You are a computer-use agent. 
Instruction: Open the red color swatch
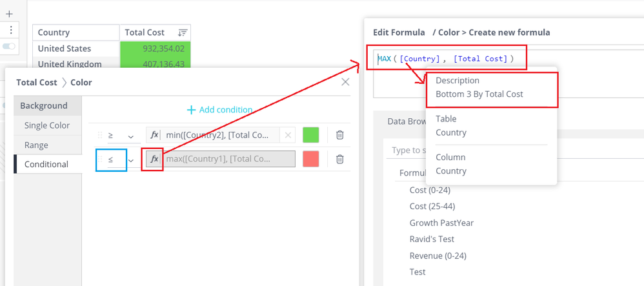tap(311, 159)
